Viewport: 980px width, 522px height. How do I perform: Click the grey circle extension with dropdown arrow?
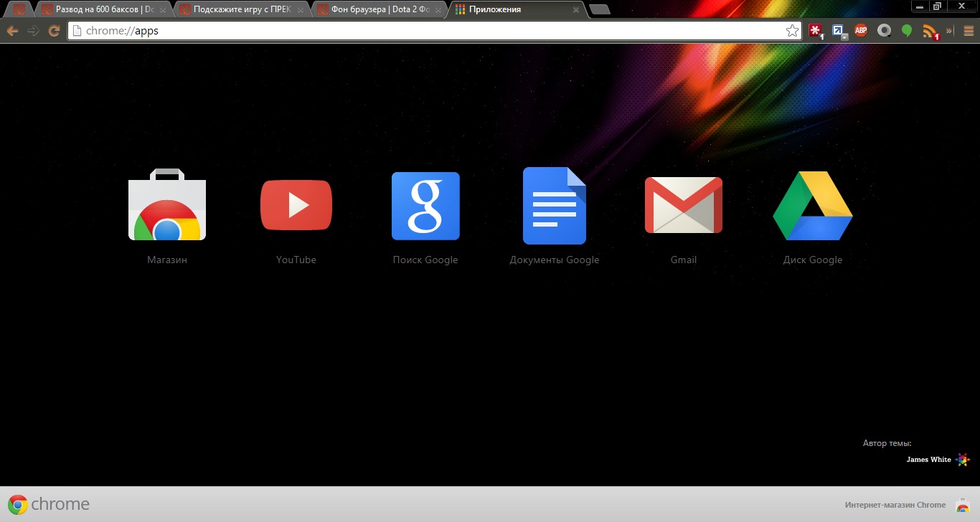pyautogui.click(x=885, y=31)
